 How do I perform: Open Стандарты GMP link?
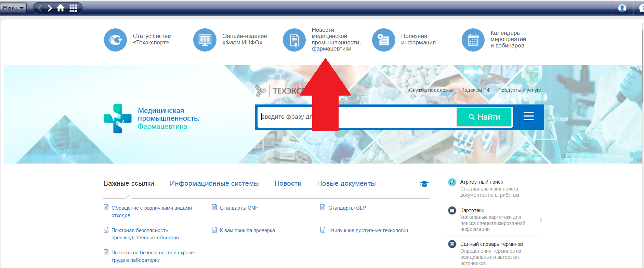(239, 208)
